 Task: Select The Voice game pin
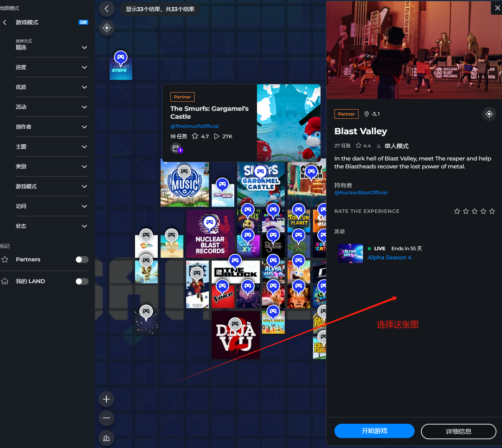coord(222,287)
